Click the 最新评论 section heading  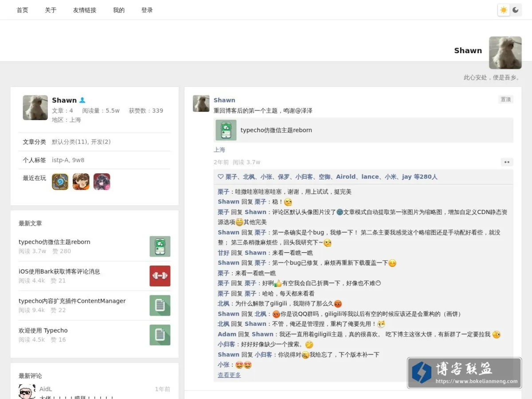tap(30, 376)
